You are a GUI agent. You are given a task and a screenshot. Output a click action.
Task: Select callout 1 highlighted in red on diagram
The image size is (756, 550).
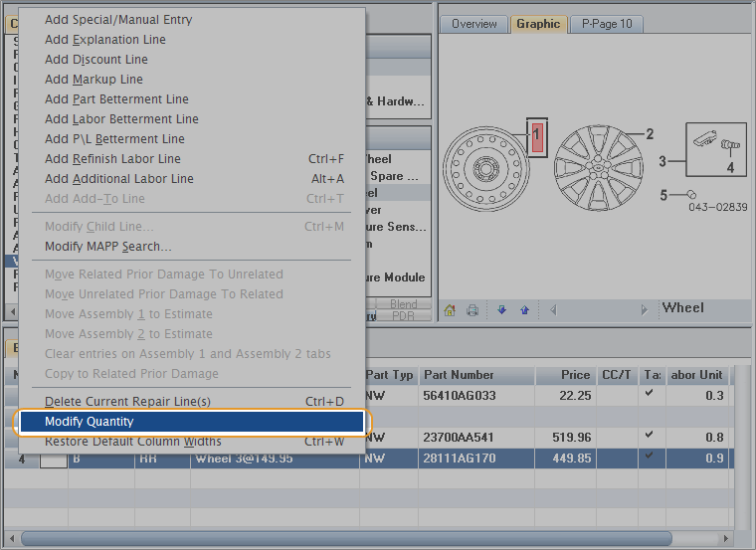[536, 133]
